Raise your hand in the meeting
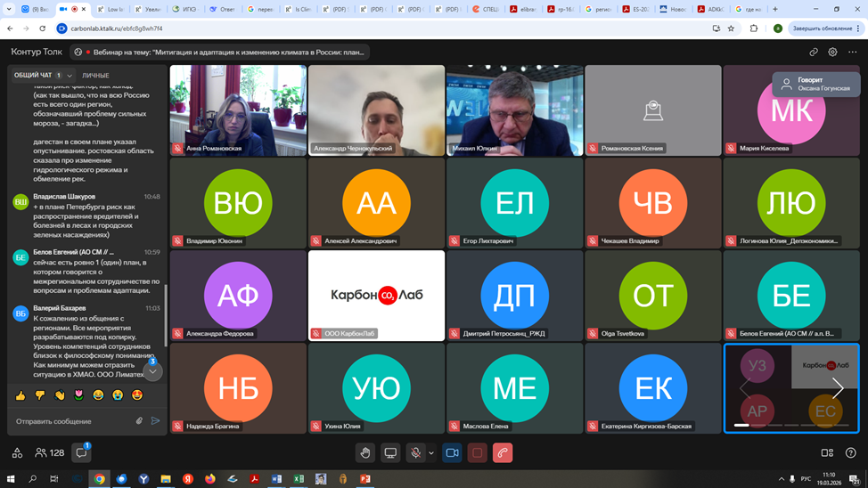The height and width of the screenshot is (488, 868). point(365,453)
